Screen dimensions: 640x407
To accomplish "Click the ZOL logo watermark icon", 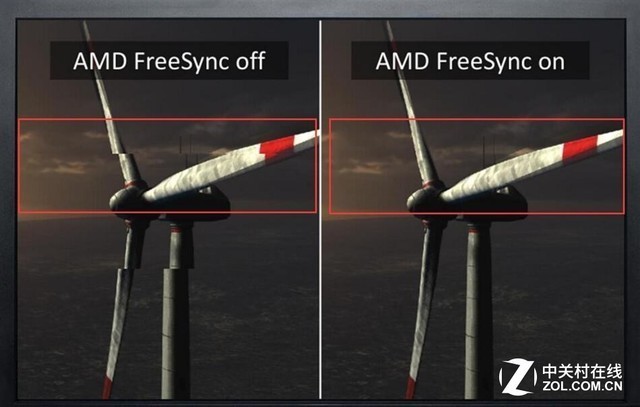I will click(x=518, y=377).
